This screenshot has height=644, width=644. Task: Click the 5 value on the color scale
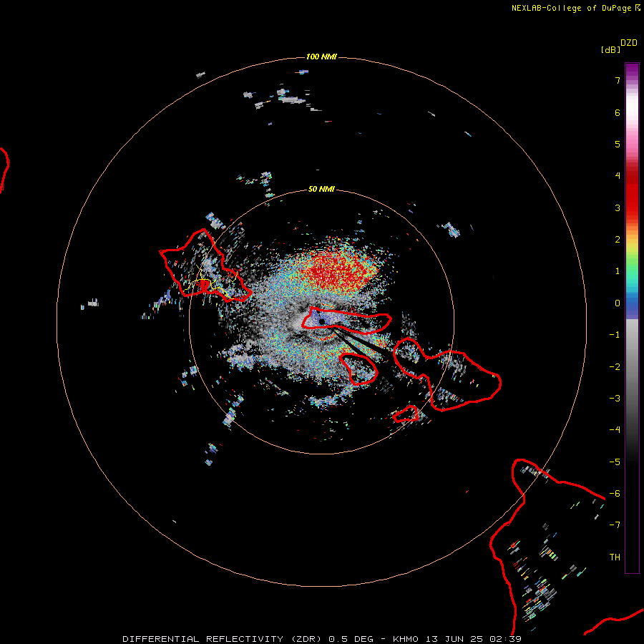618,144
